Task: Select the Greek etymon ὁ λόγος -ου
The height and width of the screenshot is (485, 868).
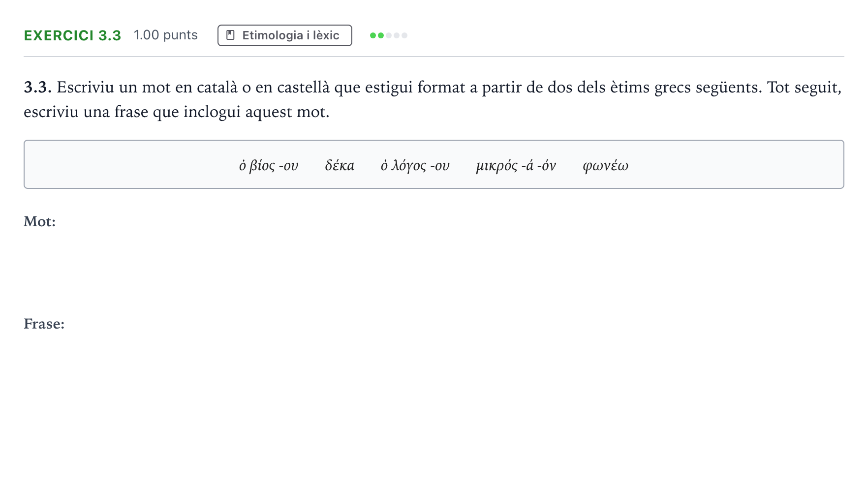Action: tap(415, 166)
